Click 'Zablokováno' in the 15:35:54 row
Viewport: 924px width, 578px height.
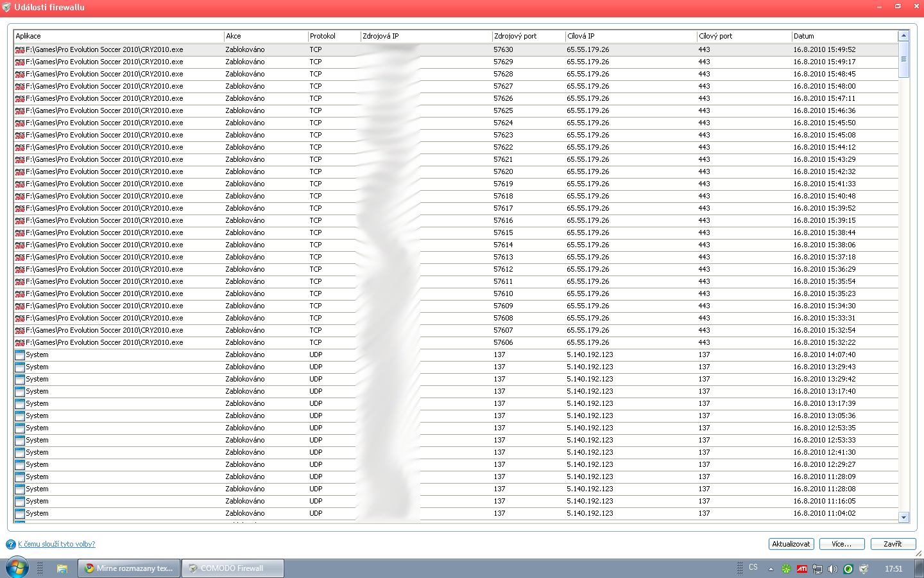point(245,282)
